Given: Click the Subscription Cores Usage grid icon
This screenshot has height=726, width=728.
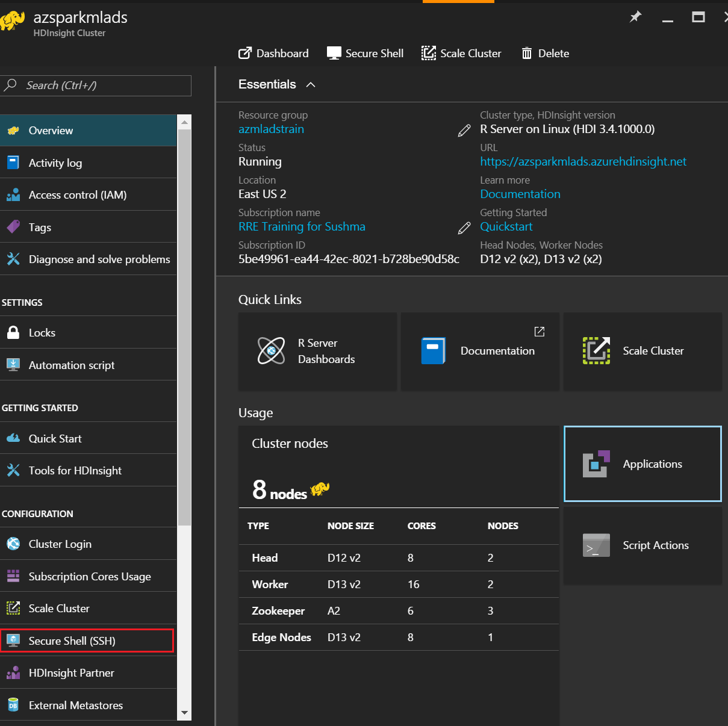Looking at the screenshot, I should [x=13, y=576].
